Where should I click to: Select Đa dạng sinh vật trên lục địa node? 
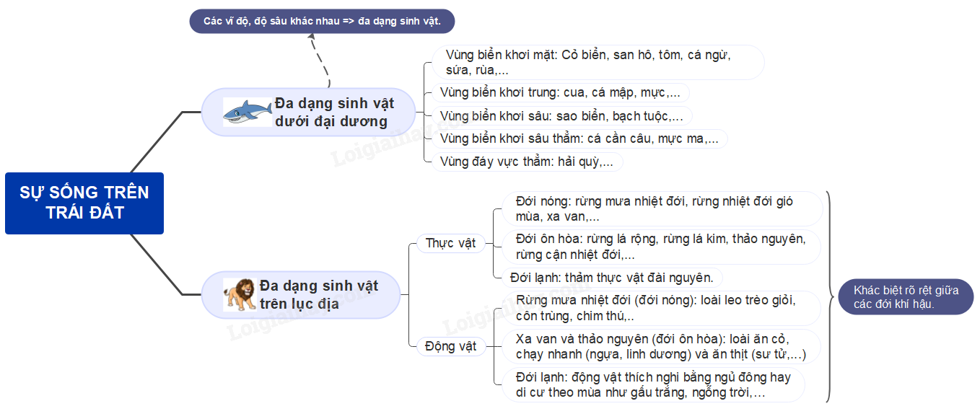pyautogui.click(x=319, y=294)
